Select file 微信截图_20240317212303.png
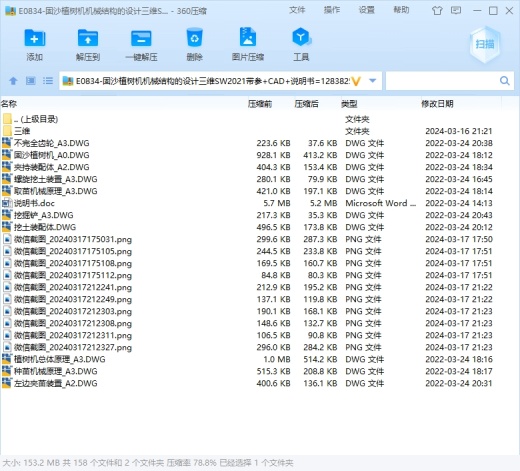The height and width of the screenshot is (471, 520). coord(73,311)
